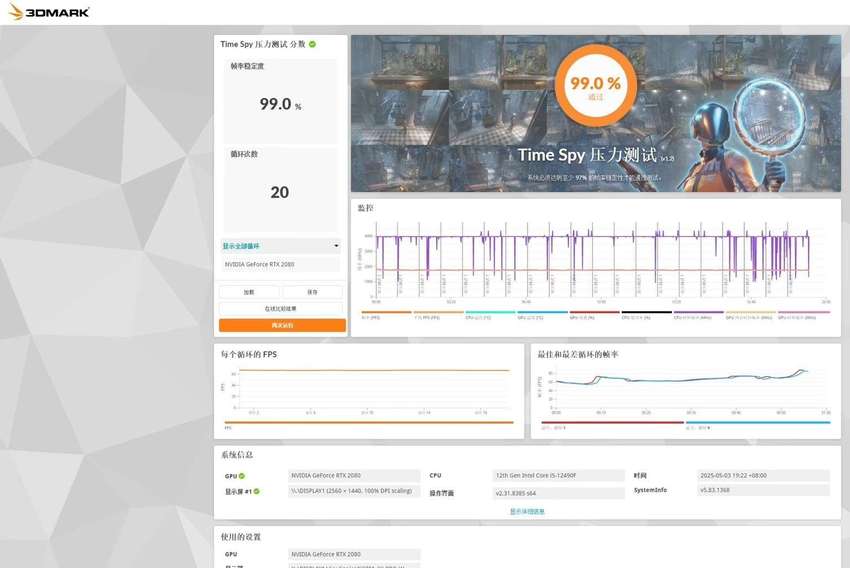Click the FPS per loop chart

[369, 390]
